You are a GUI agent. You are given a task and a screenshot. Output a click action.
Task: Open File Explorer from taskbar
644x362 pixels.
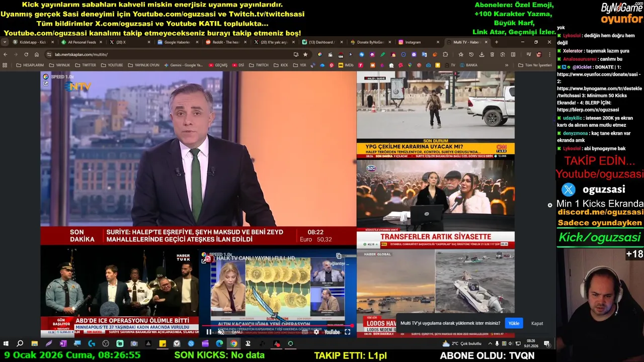coord(34,344)
